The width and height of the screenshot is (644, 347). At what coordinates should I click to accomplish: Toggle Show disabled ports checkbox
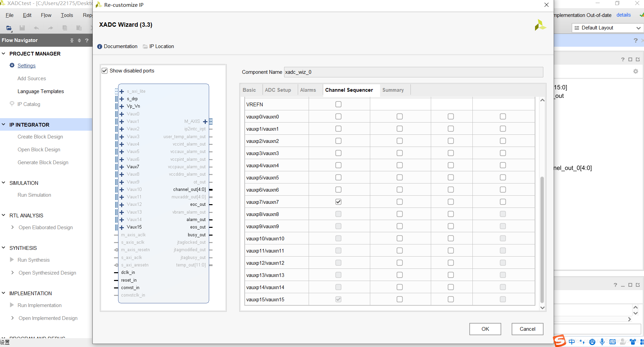(x=105, y=71)
